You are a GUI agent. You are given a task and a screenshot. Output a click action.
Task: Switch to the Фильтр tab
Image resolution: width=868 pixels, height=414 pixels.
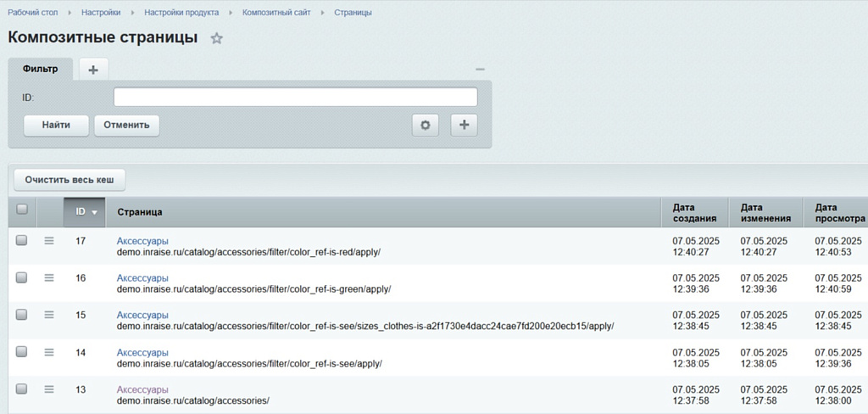(41, 69)
